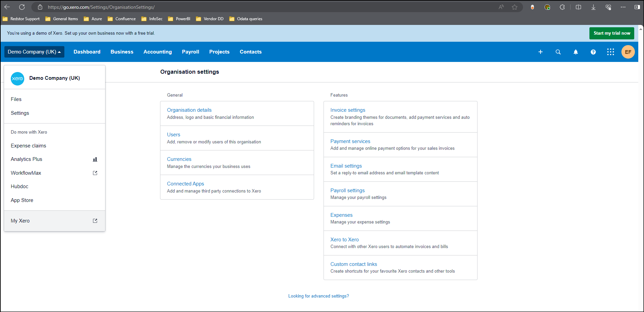Image resolution: width=644 pixels, height=312 pixels.
Task: Open browser downloads icon
Action: point(593,7)
